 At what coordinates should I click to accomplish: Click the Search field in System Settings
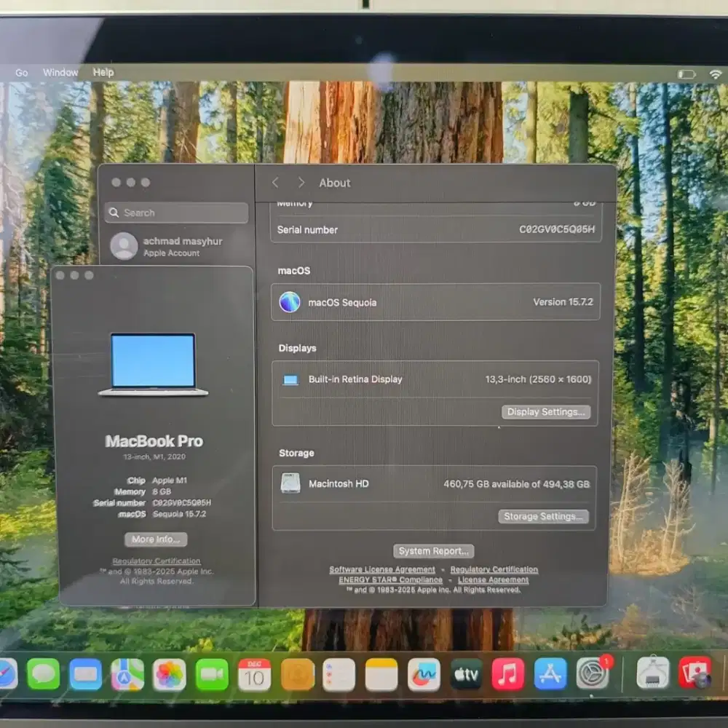click(175, 213)
